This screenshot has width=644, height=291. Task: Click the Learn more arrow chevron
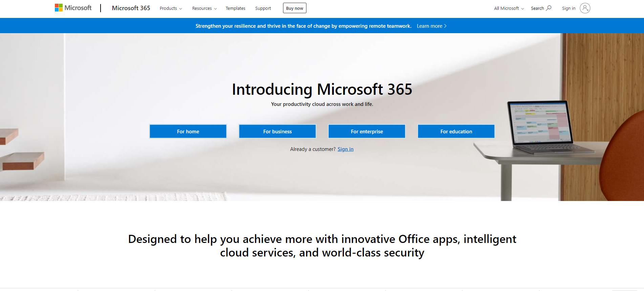446,26
